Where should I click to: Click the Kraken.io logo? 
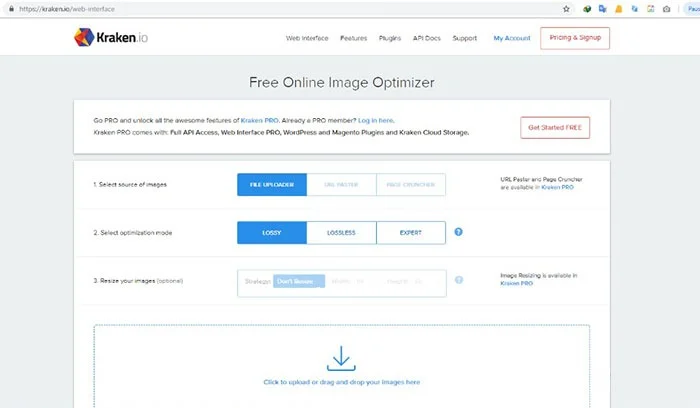(x=111, y=37)
